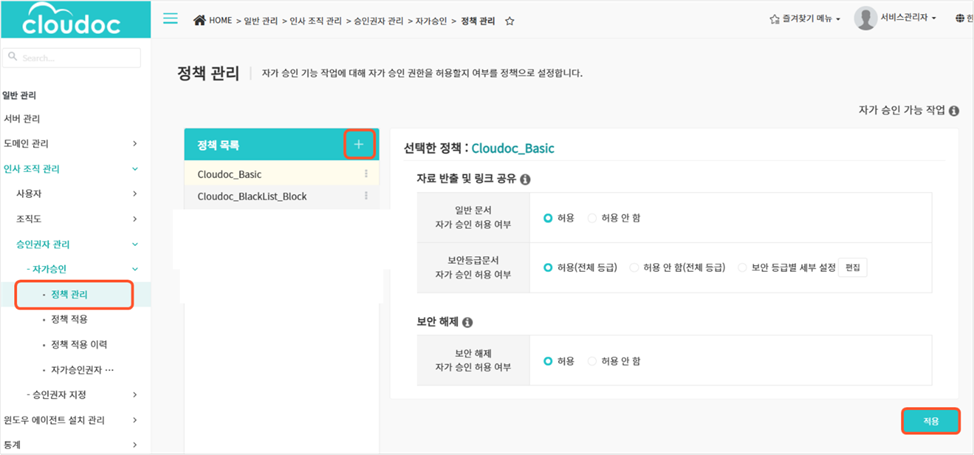Click the HOME icon in breadcrumb
The image size is (974, 455).
pos(200,20)
